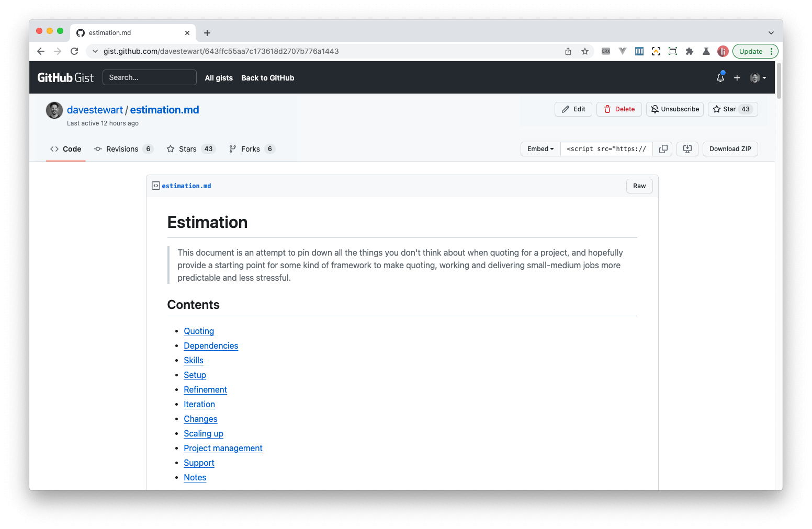Image resolution: width=812 pixels, height=529 pixels.
Task: Click the CRX extension icon in toolbar
Action: pyautogui.click(x=605, y=51)
